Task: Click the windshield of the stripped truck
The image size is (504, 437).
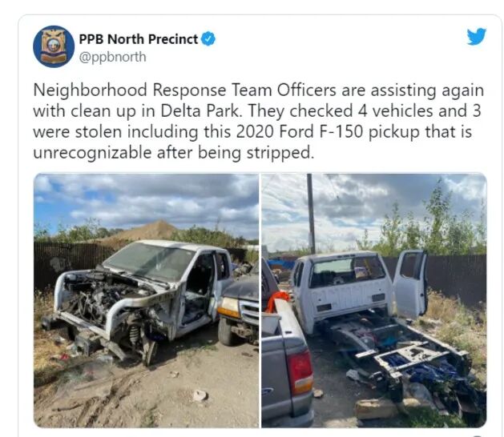Action: [x=148, y=261]
